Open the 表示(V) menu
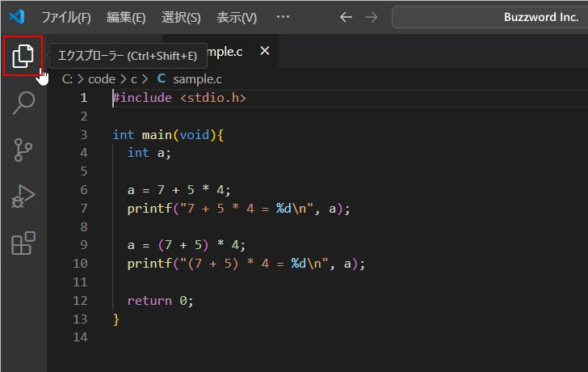 [237, 17]
